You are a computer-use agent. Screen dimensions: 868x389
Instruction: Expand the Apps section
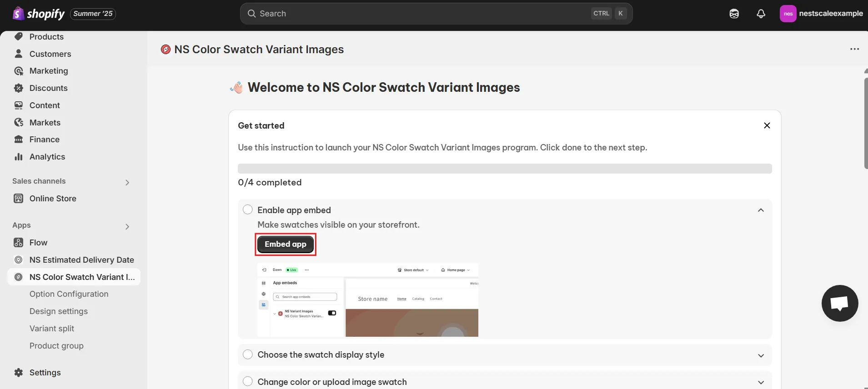pyautogui.click(x=127, y=226)
